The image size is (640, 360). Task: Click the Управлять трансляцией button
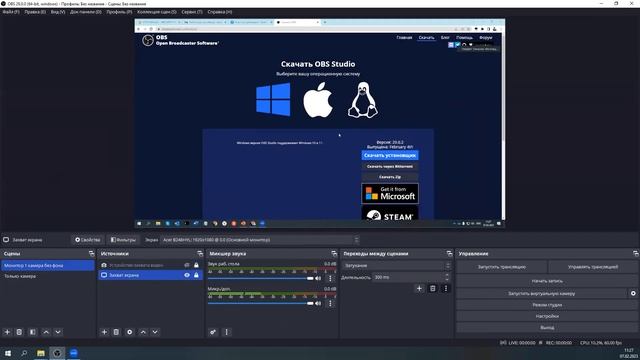point(593,267)
